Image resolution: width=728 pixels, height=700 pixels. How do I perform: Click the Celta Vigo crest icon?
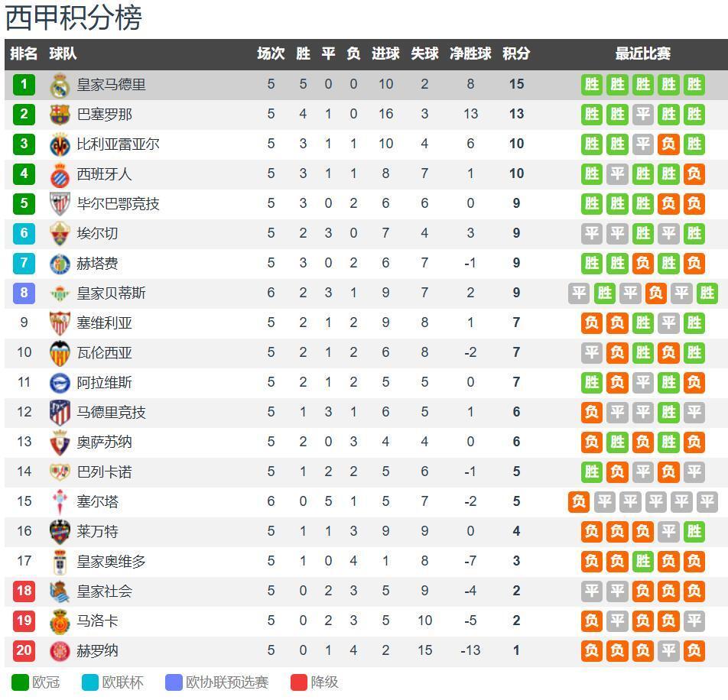(x=60, y=502)
